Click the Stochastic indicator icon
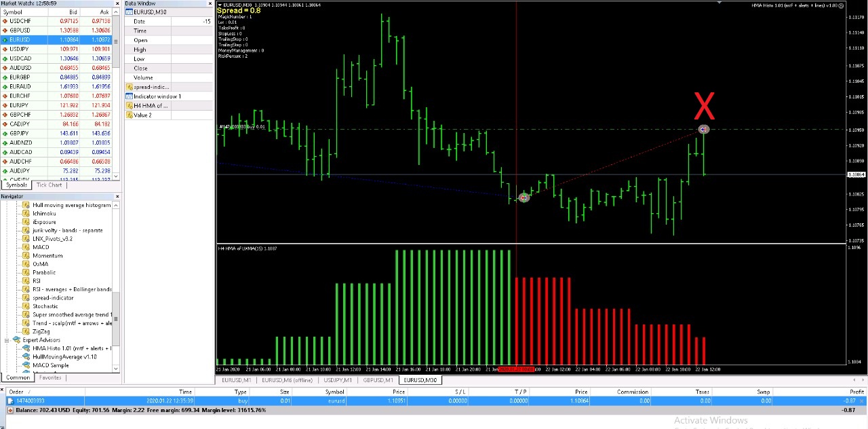Screen dimensions: 868x429 click(26, 306)
